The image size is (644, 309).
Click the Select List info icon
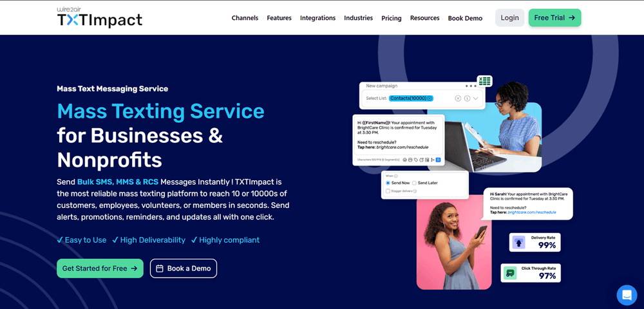tap(467, 98)
